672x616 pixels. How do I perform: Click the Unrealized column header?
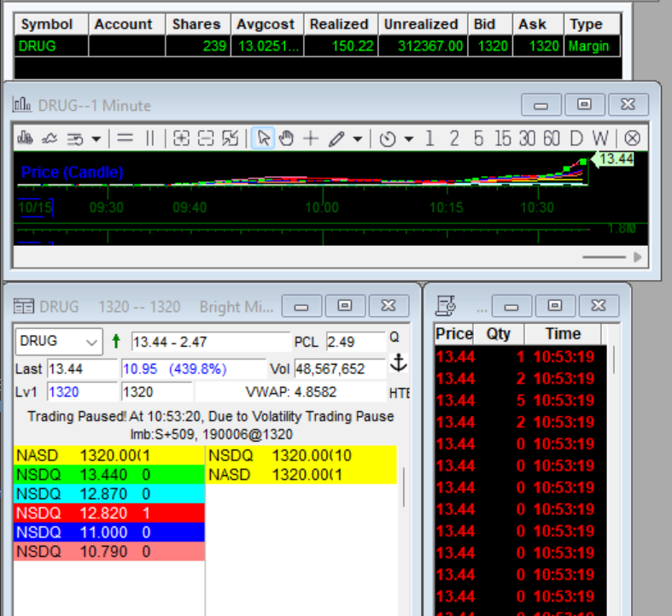(x=423, y=24)
